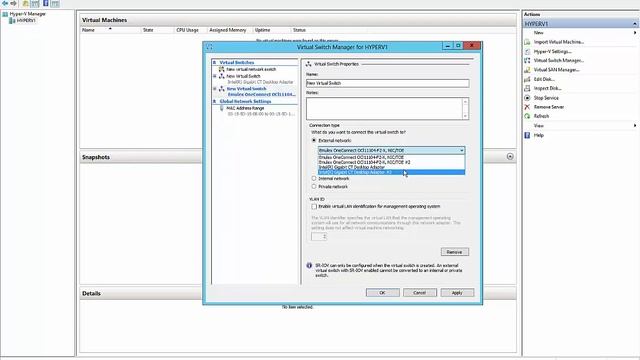Select New virtual network switch item
This screenshot has width=640, height=360.
[251, 69]
